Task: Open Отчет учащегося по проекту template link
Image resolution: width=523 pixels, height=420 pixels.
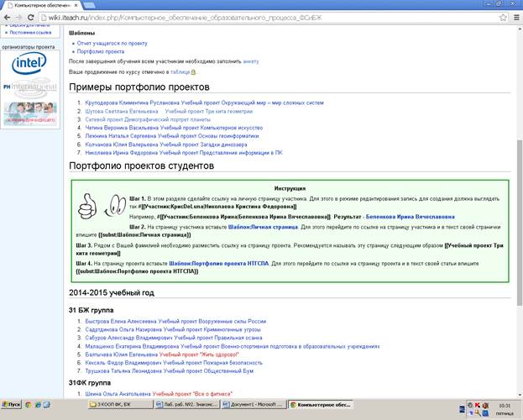Action: (112, 43)
